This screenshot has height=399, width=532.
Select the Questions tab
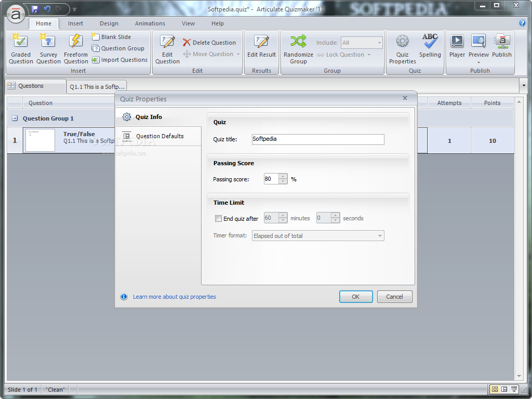(x=36, y=86)
